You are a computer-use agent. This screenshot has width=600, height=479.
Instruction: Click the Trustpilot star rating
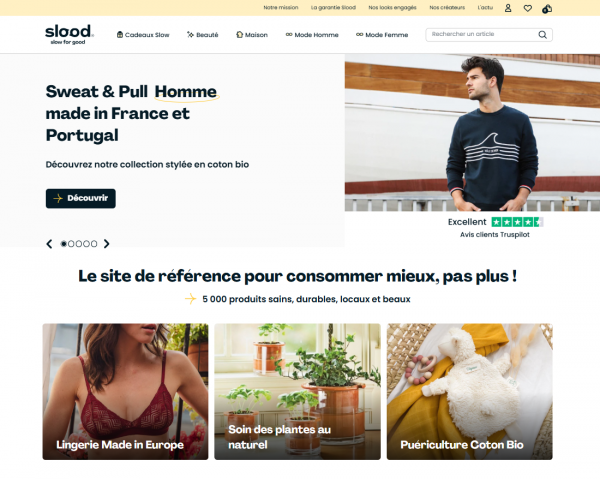(517, 222)
